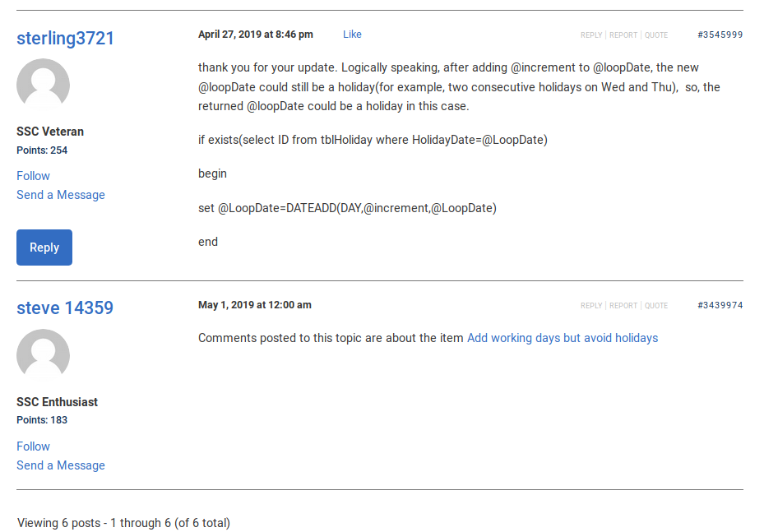Open steve 14359's profile name link
Viewport: 778px width, 532px height.
[x=65, y=308]
